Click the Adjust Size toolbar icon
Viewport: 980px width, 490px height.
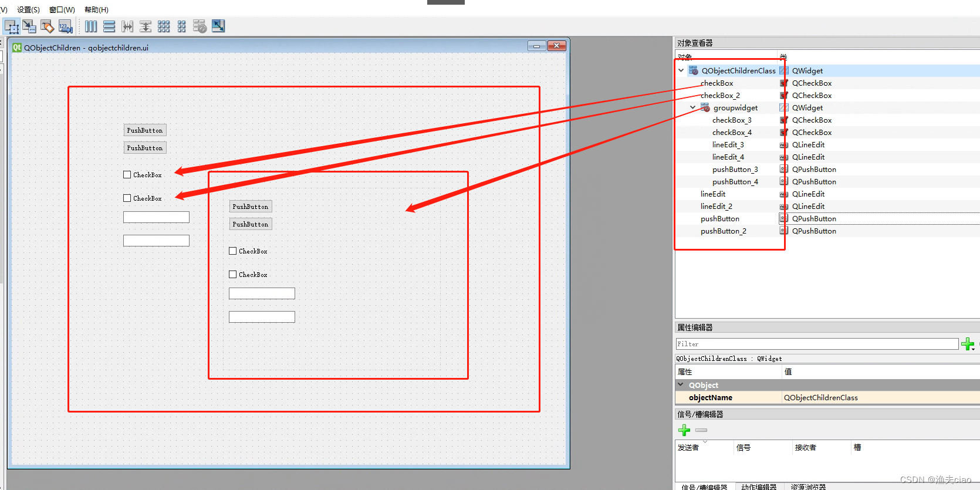coord(218,26)
